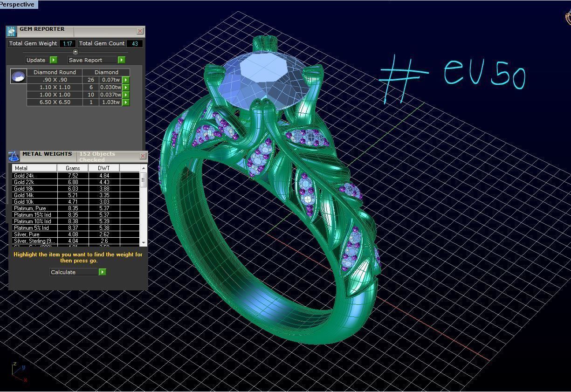Click the Update button label
571x392 pixels.
tap(36, 60)
